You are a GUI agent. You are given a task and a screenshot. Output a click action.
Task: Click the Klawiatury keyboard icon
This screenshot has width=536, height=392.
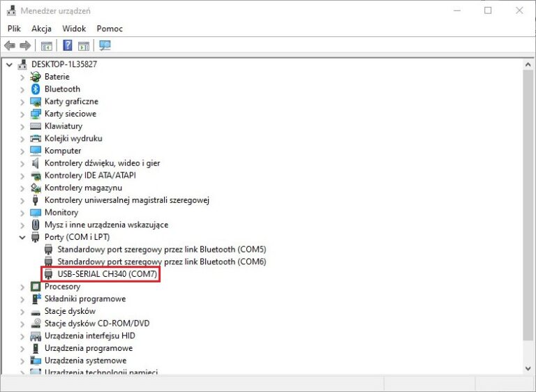point(36,126)
